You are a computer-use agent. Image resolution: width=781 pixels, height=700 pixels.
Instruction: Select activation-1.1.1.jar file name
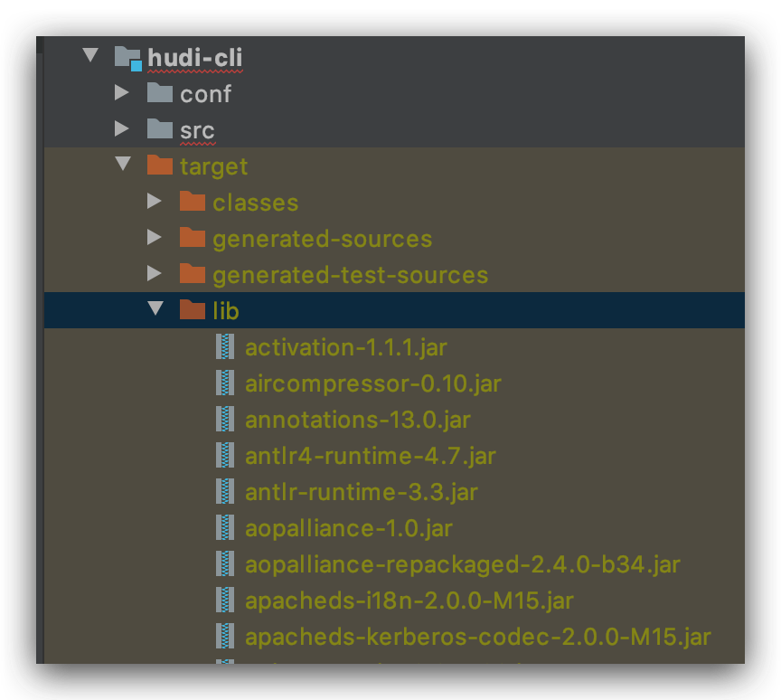click(346, 348)
